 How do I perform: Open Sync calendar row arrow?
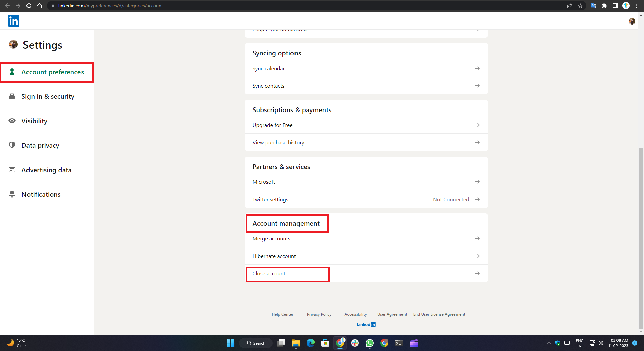pos(477,69)
